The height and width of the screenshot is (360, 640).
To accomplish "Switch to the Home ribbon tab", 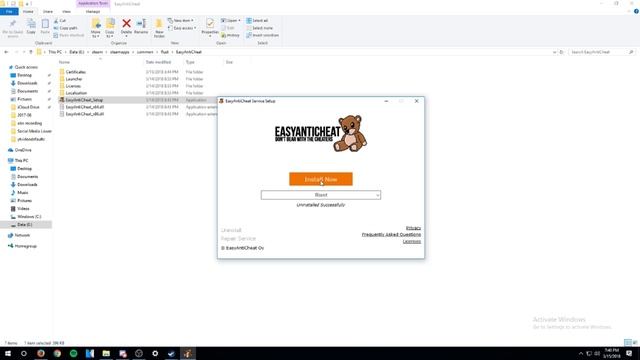I will pos(28,11).
